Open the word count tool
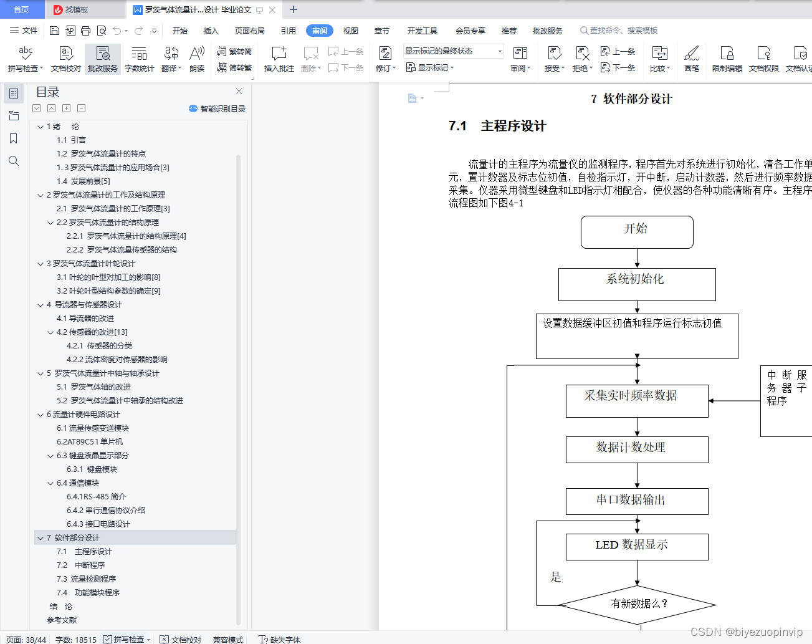Viewport: 812px width, 644px height. click(140, 59)
